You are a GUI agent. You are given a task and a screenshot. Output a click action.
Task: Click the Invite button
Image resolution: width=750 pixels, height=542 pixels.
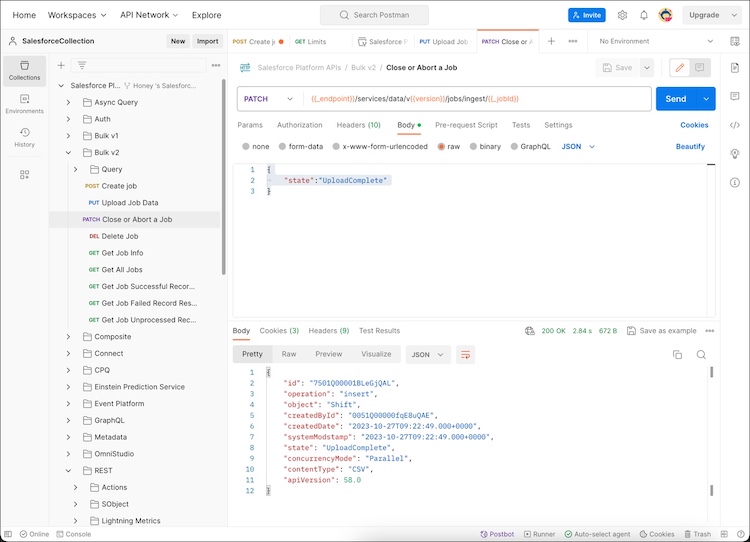[587, 15]
